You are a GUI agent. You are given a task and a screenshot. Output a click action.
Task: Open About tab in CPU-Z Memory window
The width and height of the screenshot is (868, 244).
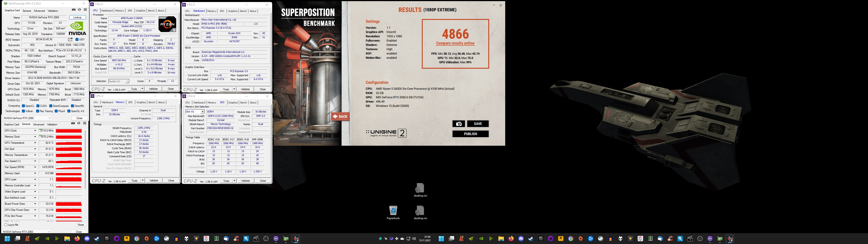[161, 102]
